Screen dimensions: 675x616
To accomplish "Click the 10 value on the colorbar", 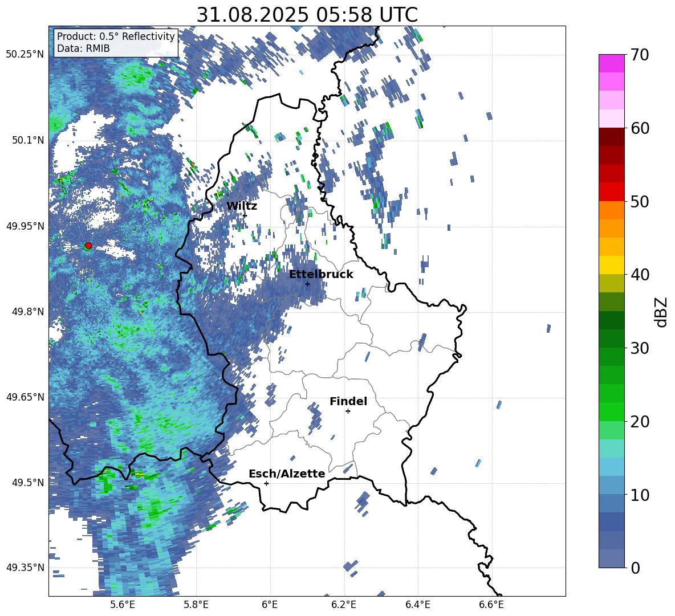I will (x=640, y=495).
